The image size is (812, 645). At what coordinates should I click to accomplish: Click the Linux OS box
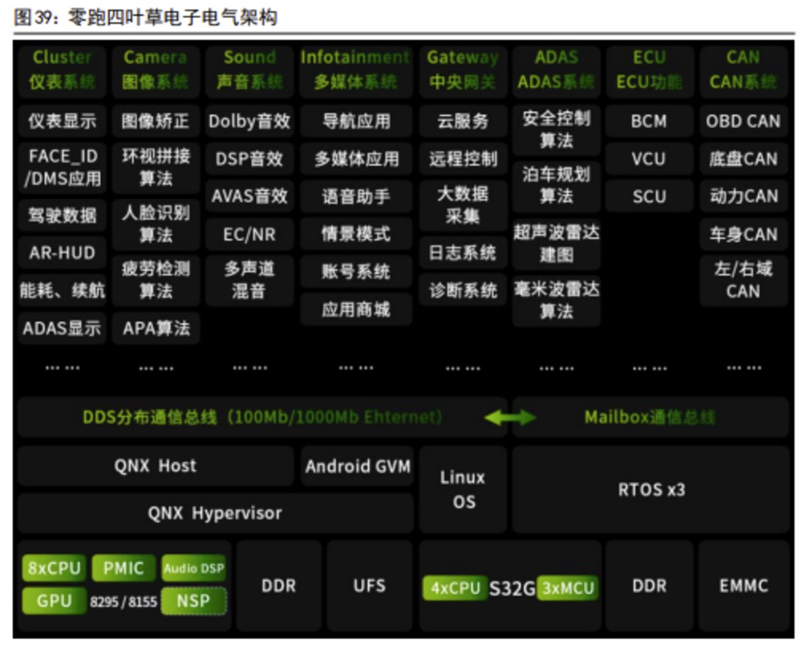463,489
